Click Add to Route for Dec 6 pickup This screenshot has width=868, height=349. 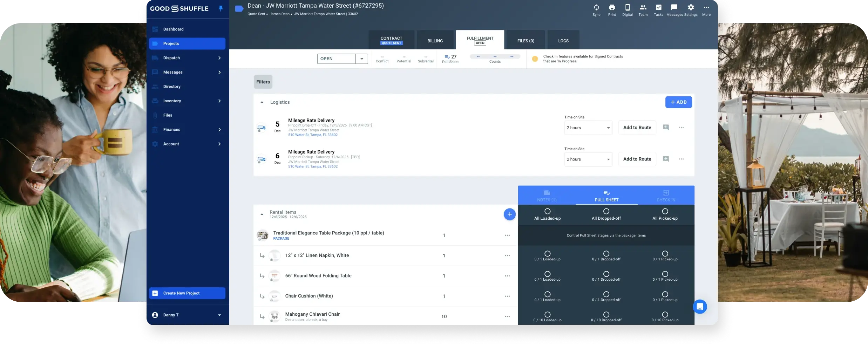637,159
